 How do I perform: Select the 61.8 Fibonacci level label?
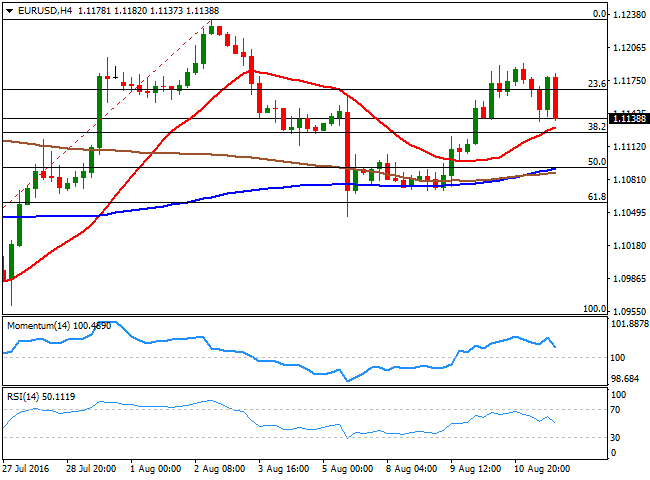596,197
